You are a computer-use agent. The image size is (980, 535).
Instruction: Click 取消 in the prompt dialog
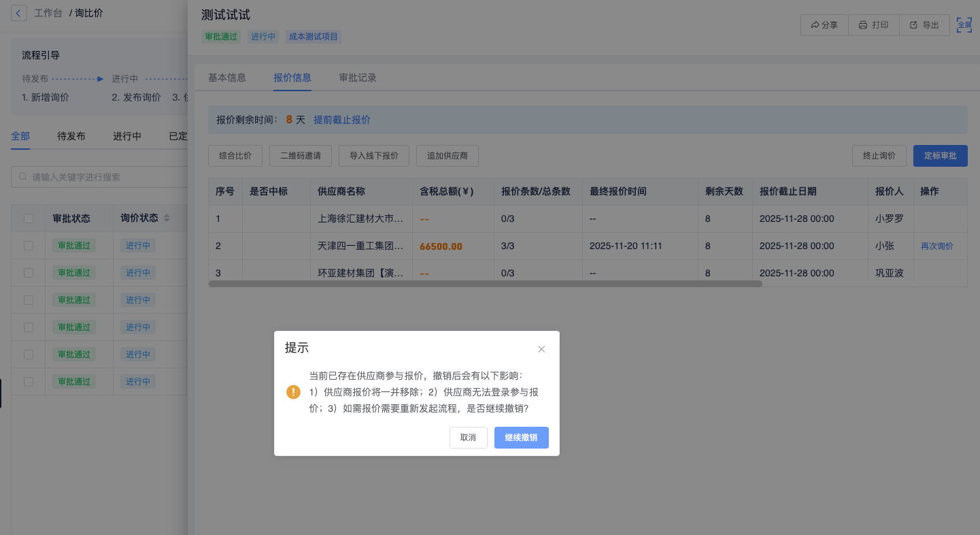tap(468, 438)
